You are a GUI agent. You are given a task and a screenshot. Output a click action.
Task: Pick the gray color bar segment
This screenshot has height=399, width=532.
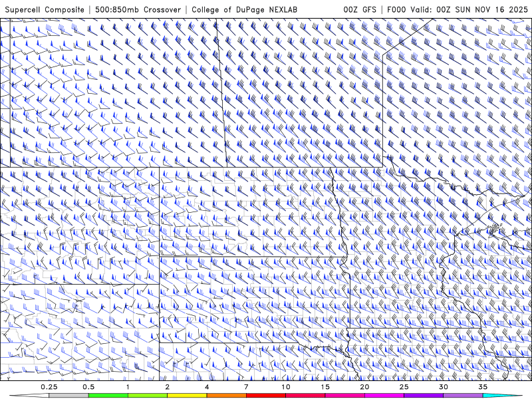[x=69, y=396]
